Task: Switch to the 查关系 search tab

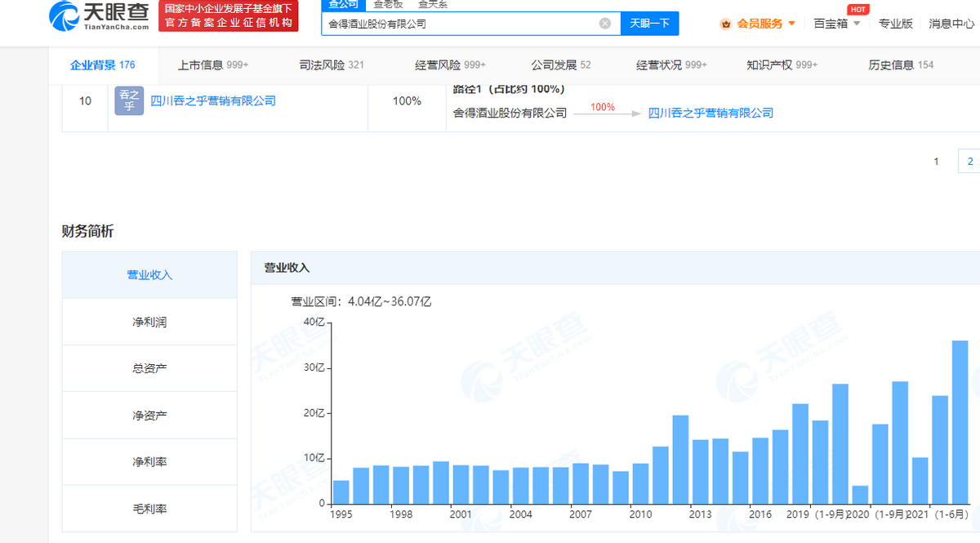Action: pos(434,4)
